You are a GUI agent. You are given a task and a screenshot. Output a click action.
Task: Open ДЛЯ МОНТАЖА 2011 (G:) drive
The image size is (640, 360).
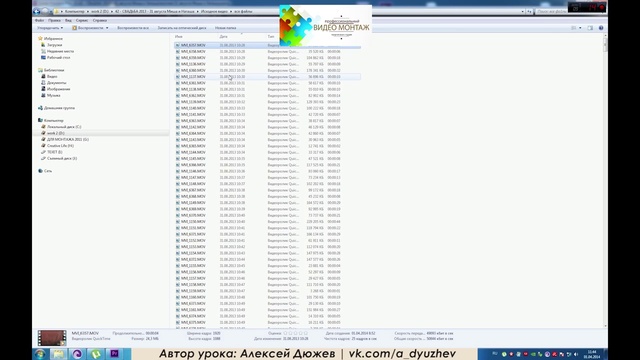point(64,139)
